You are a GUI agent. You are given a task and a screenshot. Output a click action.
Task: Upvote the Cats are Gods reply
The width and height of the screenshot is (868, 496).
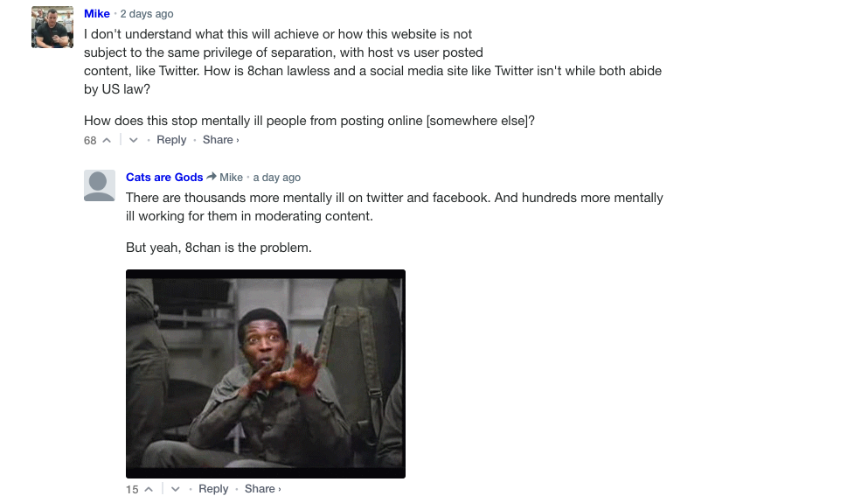[x=149, y=489]
